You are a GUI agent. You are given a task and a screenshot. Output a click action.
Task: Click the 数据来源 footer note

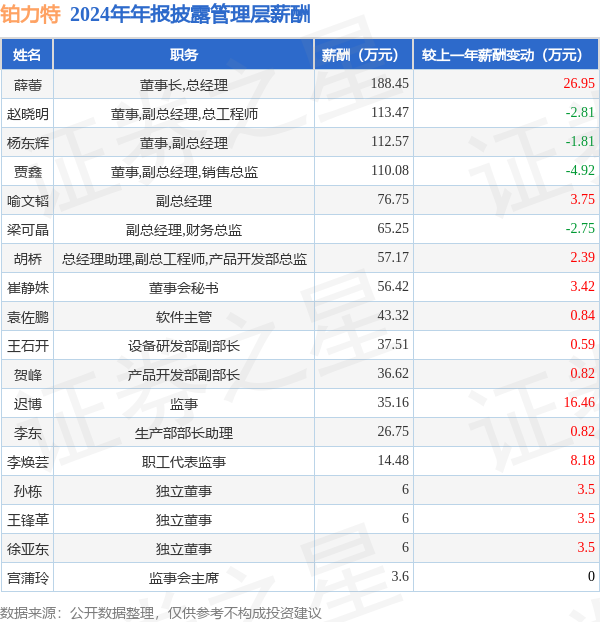(x=161, y=613)
